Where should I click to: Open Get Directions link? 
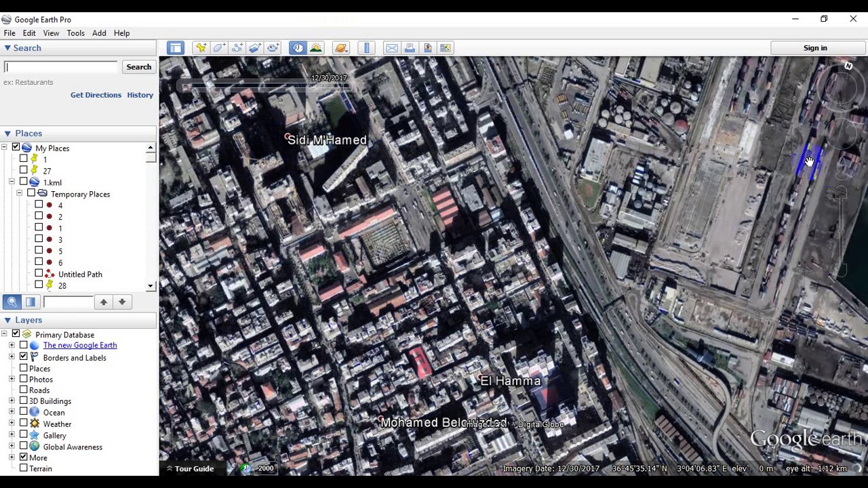96,95
